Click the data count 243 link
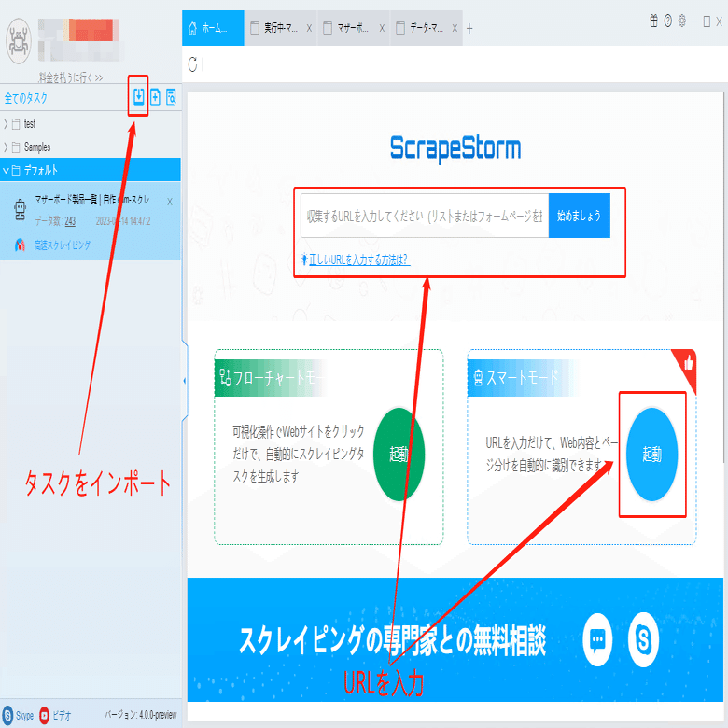The height and width of the screenshot is (728, 728). [x=70, y=221]
